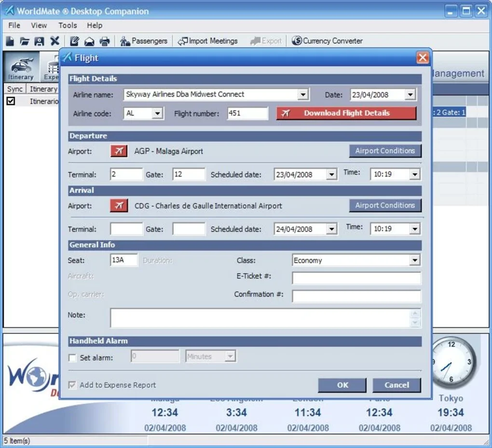Click the New file toolbar icon
This screenshot has width=492, height=448.
10,41
